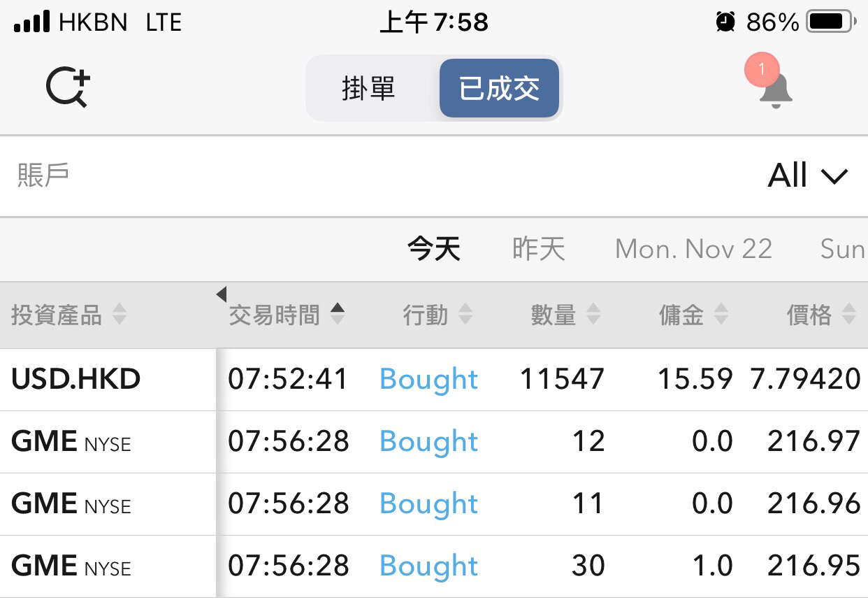The width and height of the screenshot is (868, 616).
Task: Sort by 投資產品 column arrows
Action: coord(120,315)
